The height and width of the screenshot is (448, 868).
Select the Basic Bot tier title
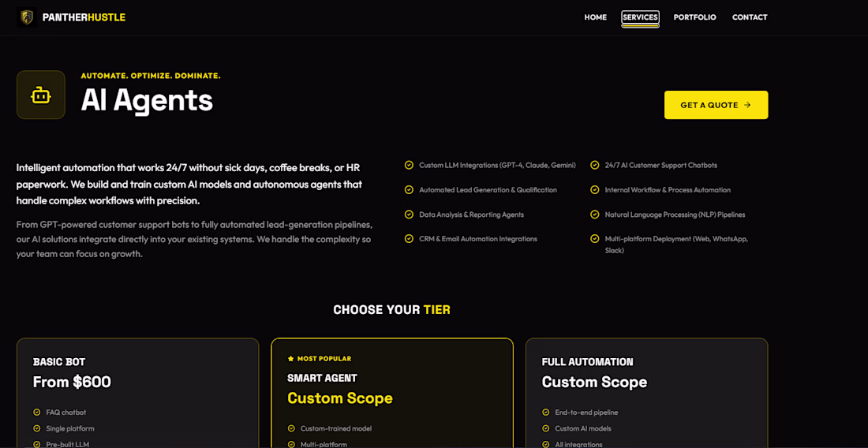[x=59, y=362]
